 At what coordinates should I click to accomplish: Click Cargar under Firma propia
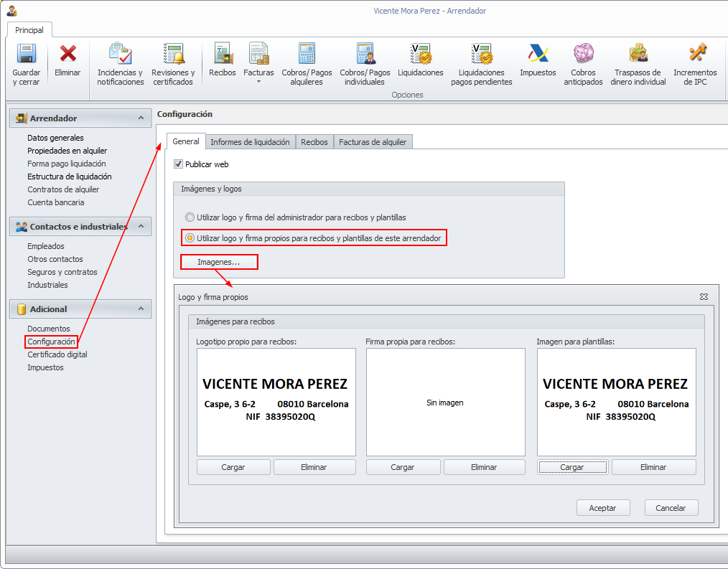(x=403, y=467)
